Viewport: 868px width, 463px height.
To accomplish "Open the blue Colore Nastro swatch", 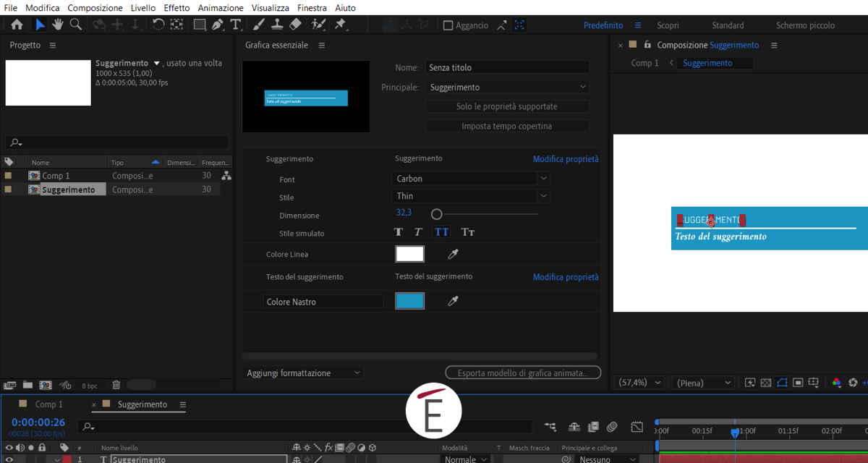I will 409,302.
